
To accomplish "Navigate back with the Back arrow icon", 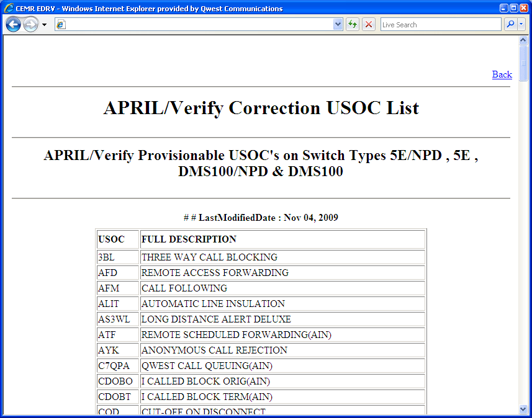I will click(12, 24).
